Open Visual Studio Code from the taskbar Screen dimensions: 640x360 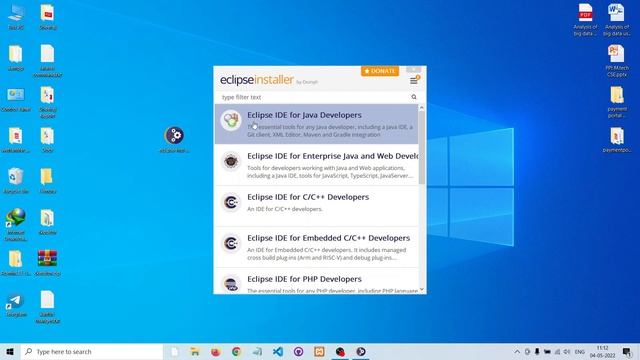click(x=278, y=351)
